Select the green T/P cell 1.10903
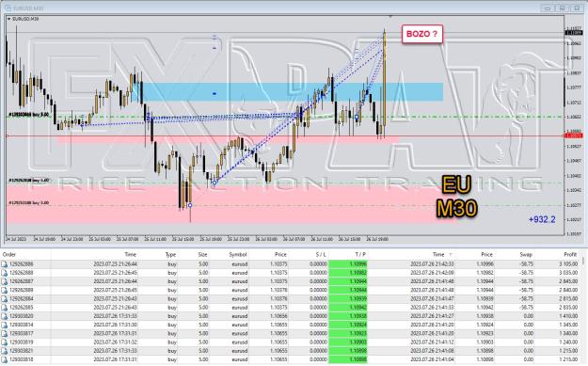The height and width of the screenshot is (366, 588). coord(347,342)
